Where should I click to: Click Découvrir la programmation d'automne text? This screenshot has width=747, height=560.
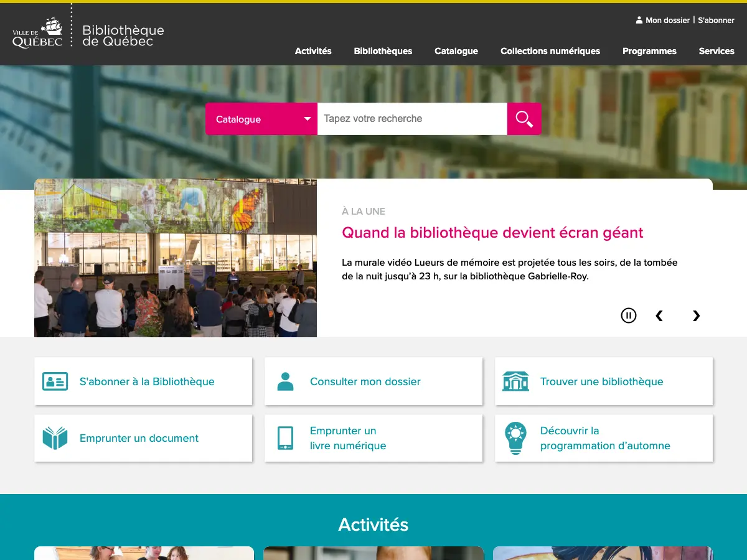(x=605, y=438)
